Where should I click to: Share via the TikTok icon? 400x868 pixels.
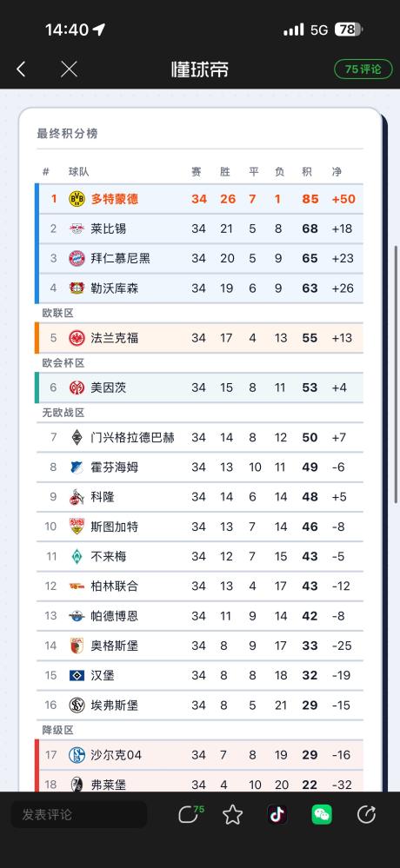(x=277, y=814)
